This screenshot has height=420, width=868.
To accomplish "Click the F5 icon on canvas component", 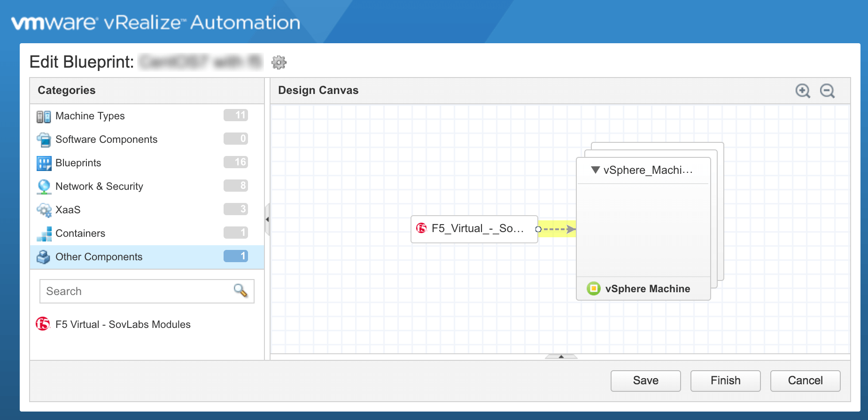I will click(421, 228).
